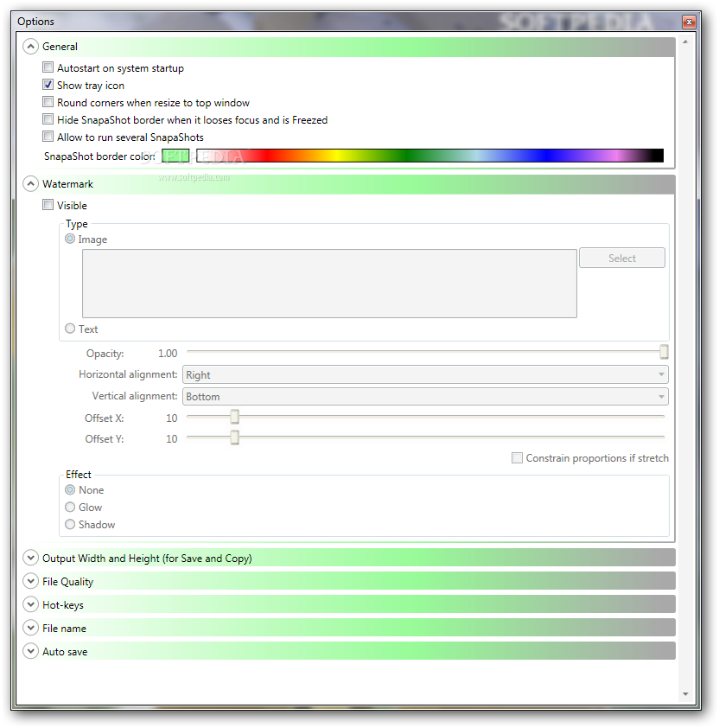Click the green border color swatch
This screenshot has height=728, width=719.
(175, 156)
